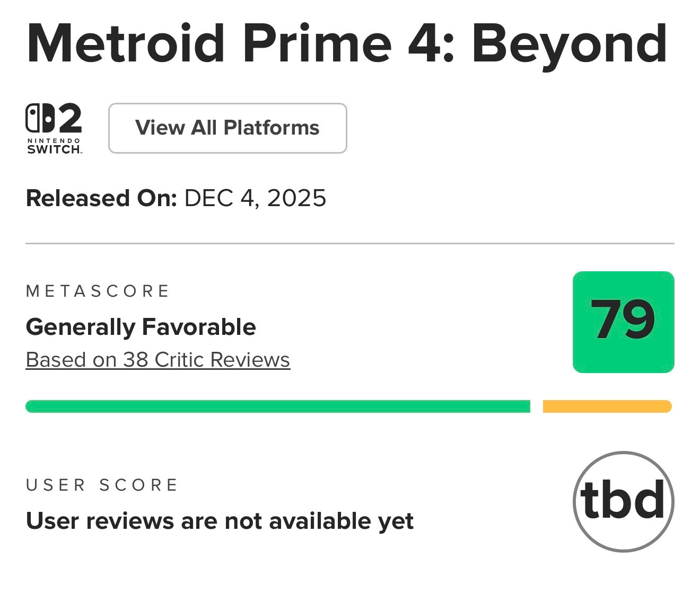Click the word "Platforms" in the button

[272, 128]
